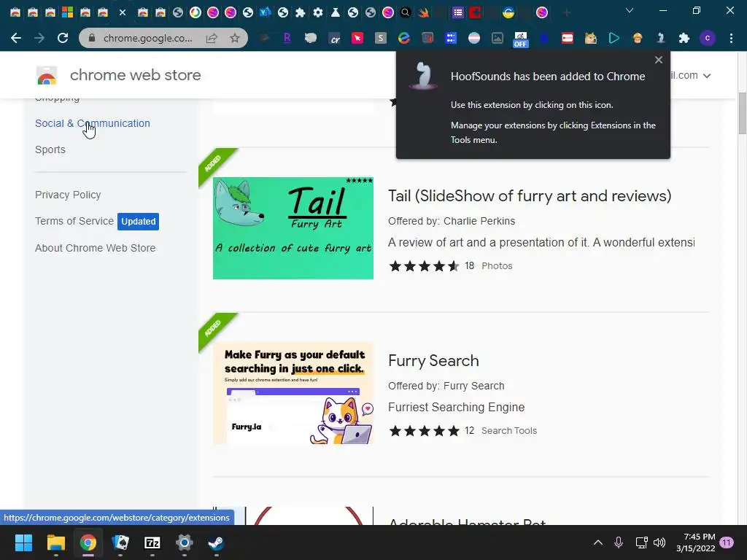Click the extension showing the OFF badge
The height and width of the screenshot is (560, 747).
pos(521,39)
